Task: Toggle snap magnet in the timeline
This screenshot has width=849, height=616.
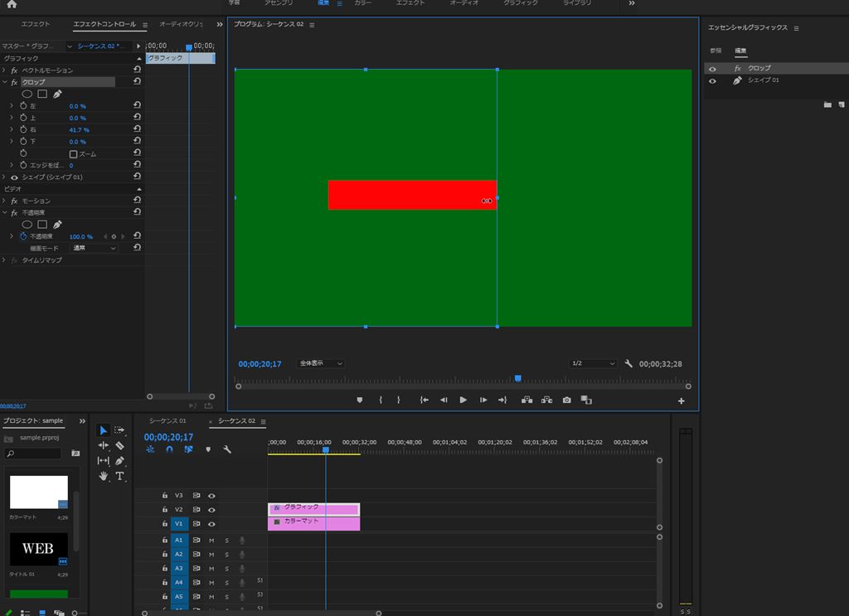Action: [169, 449]
